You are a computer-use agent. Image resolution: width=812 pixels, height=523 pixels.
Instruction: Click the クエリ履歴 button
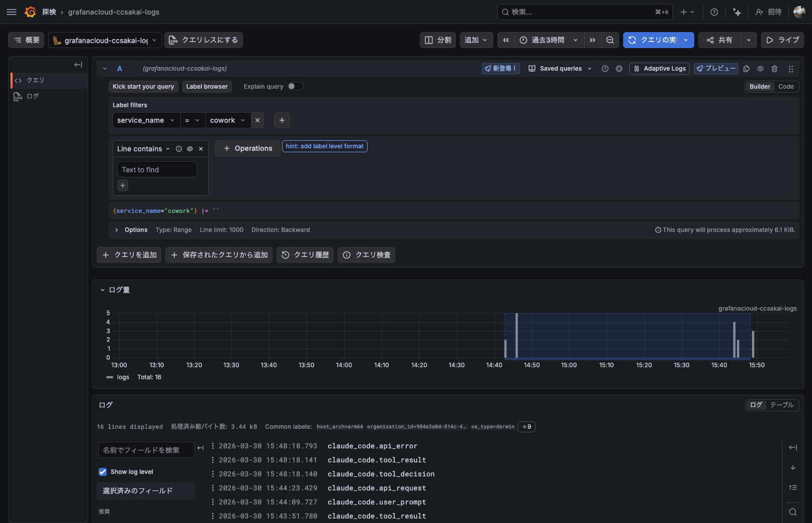tap(305, 255)
